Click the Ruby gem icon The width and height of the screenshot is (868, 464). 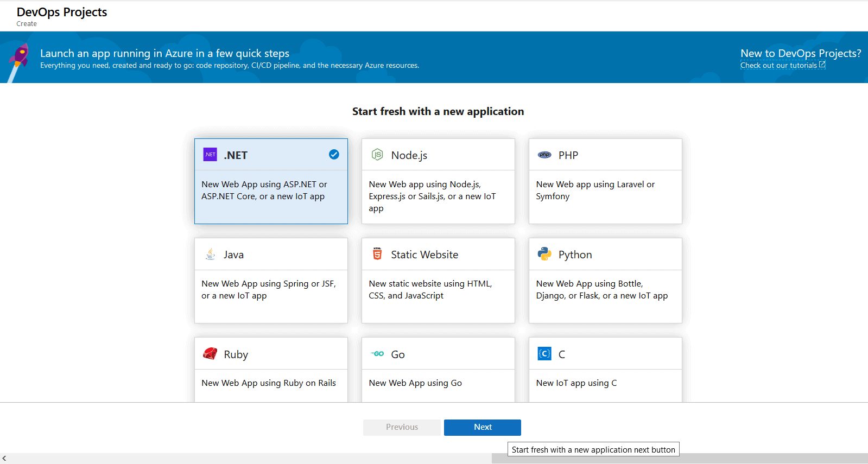pyautogui.click(x=210, y=354)
